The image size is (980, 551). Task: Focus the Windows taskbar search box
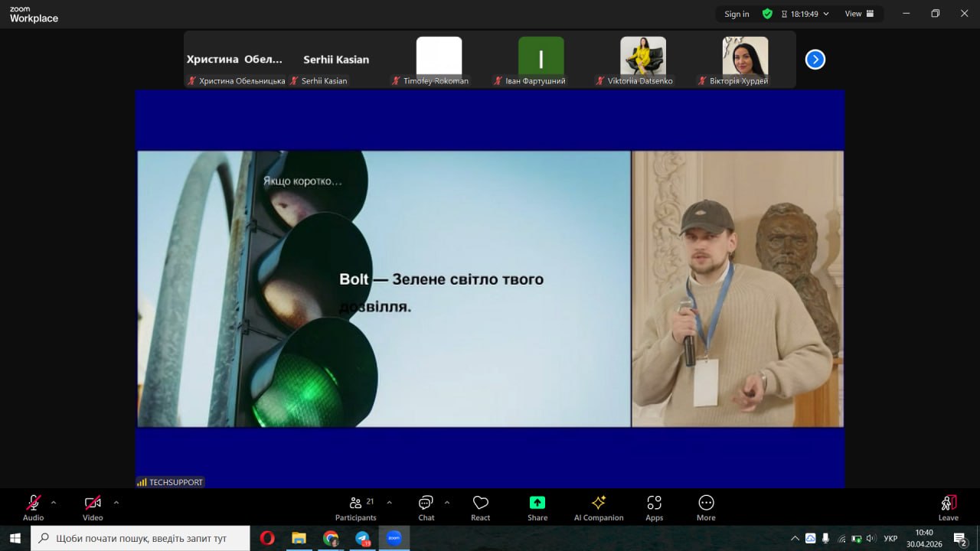pos(140,538)
